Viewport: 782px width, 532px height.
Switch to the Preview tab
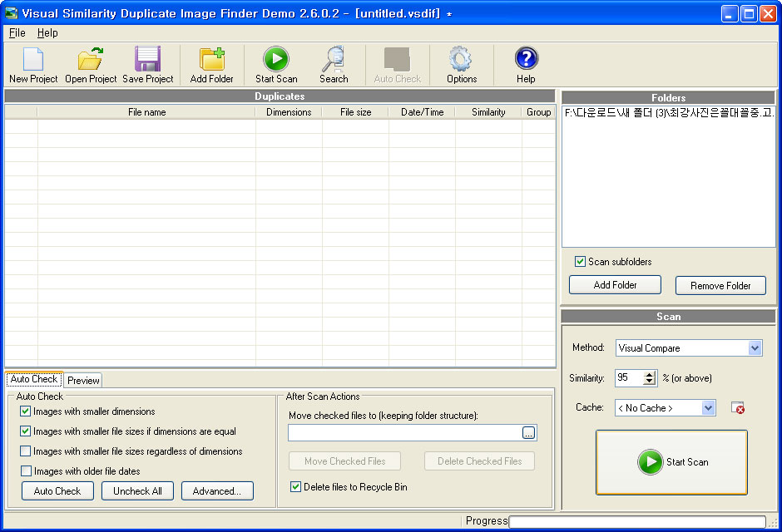point(83,381)
